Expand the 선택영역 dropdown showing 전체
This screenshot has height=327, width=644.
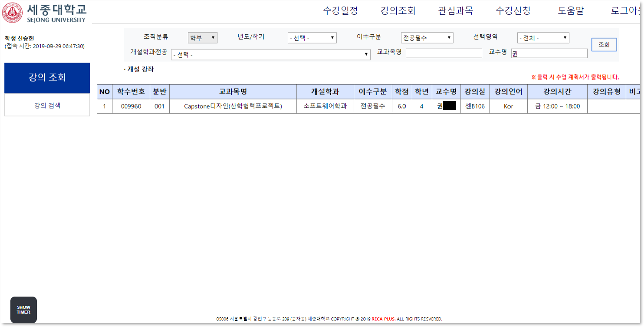(x=543, y=38)
